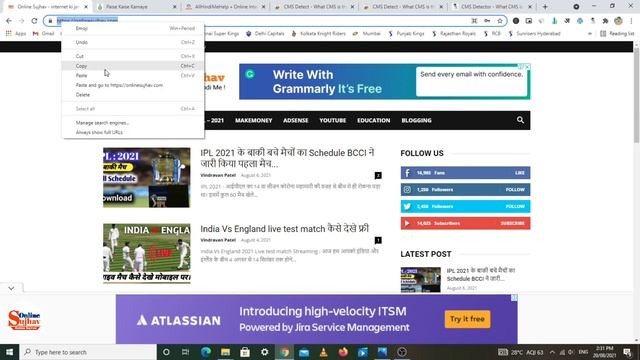The width and height of the screenshot is (640, 360).
Task: Open the ADSENSE menu item
Action: tap(296, 120)
